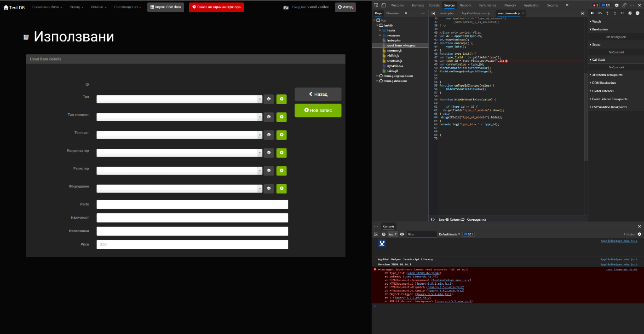The height and width of the screenshot is (334, 644).
Task: Switch to the Filesystem navigator tab
Action: tap(393, 13)
